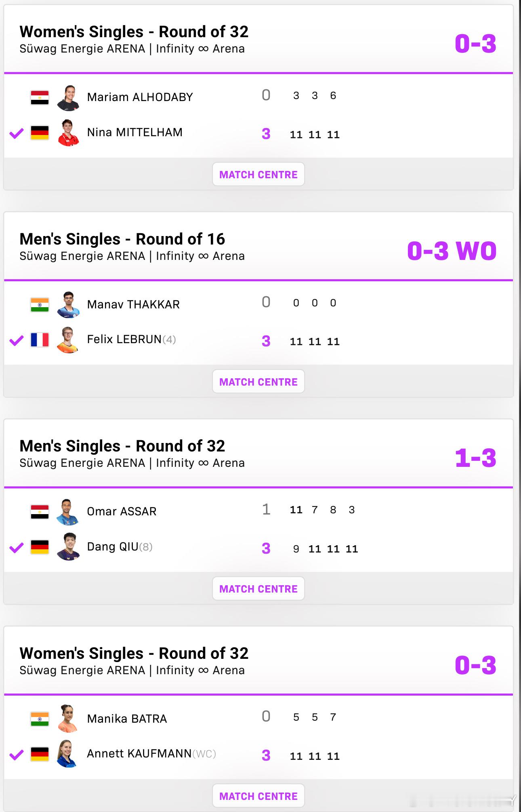Click Germany flag beside Annett KAUFMANN

click(40, 754)
